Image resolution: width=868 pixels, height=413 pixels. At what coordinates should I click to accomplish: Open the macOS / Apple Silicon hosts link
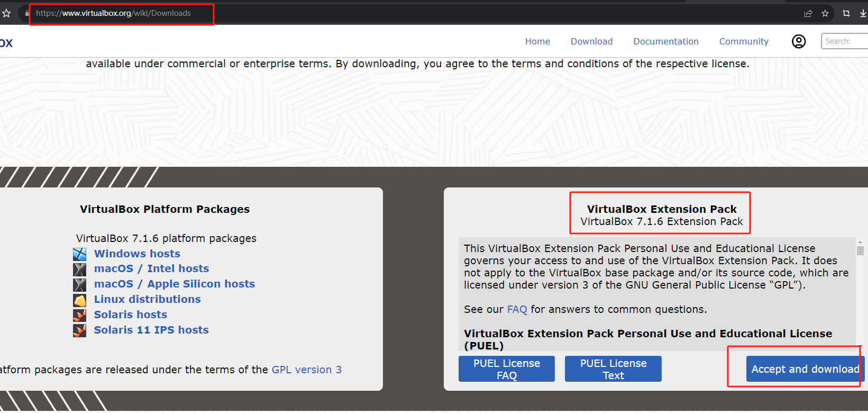click(175, 284)
